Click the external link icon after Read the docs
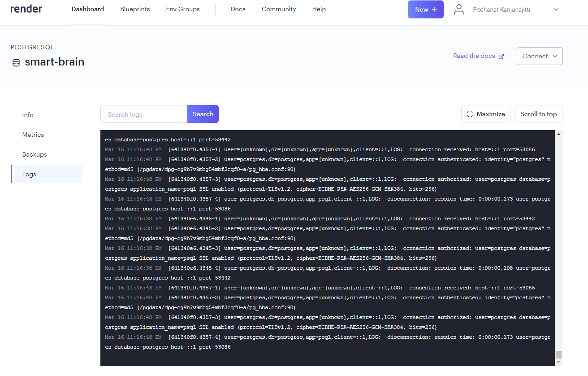588x376 pixels. point(501,56)
